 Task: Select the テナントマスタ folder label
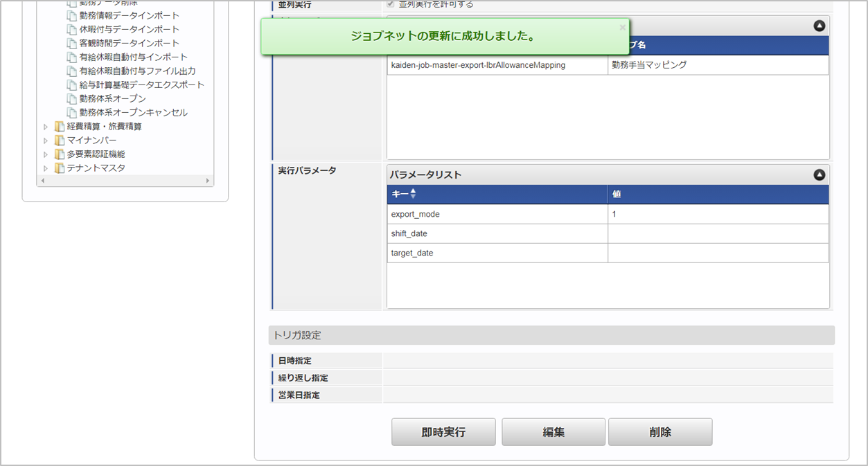pyautogui.click(x=96, y=168)
